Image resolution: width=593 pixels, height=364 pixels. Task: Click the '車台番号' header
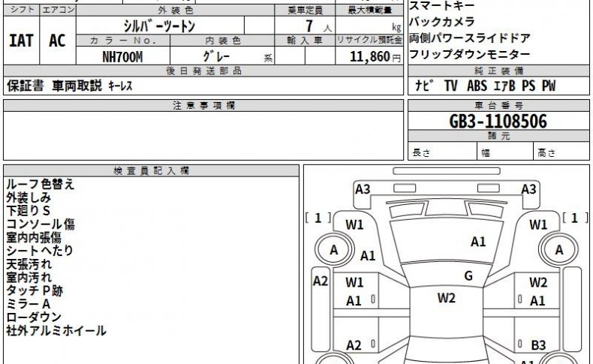click(x=499, y=106)
